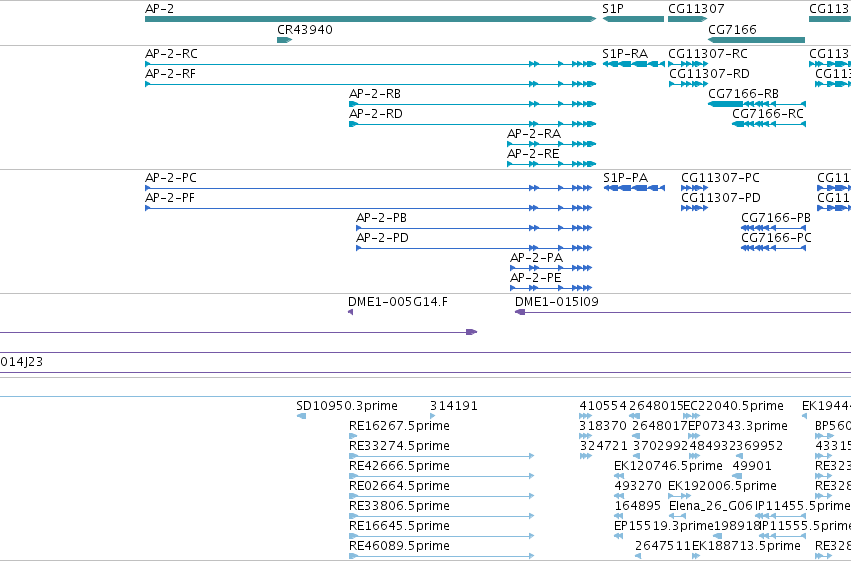
Task: Select protein S1P-PA
Action: tap(634, 188)
